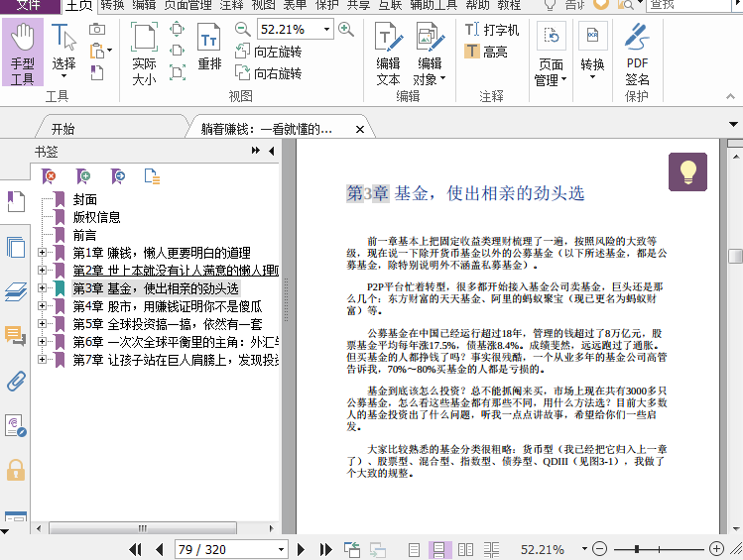
Task: Click the lightbulb tips button
Action: point(687,171)
